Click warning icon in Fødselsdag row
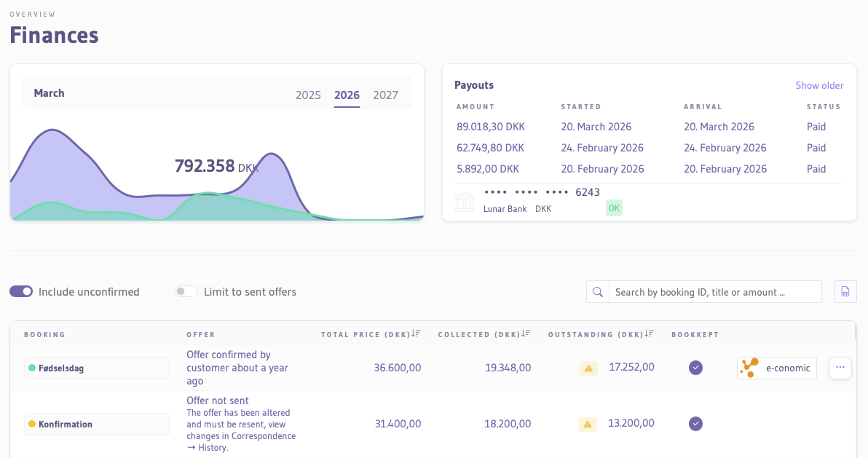The image size is (868, 458). point(589,368)
